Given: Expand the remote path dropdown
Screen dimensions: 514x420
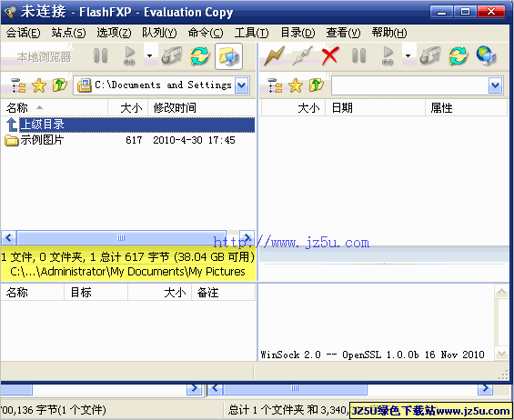Looking at the screenshot, I should pyautogui.click(x=495, y=85).
